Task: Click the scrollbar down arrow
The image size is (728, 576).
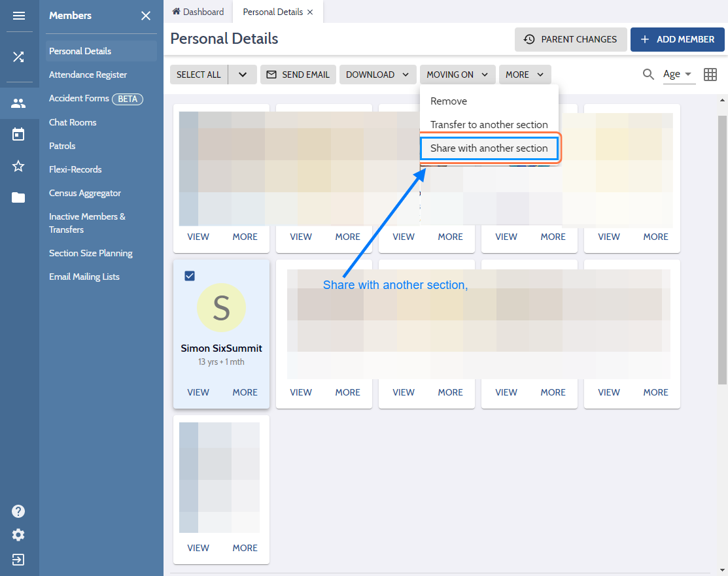Action: 722,570
